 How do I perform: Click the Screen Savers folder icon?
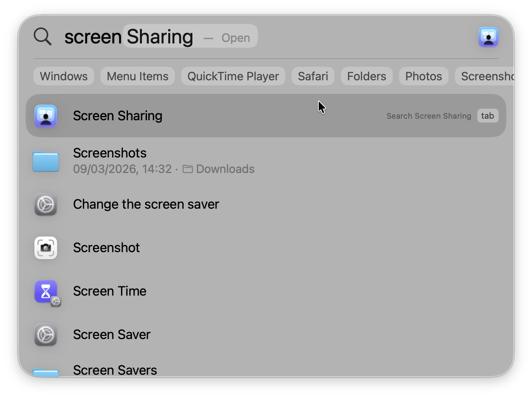(46, 372)
